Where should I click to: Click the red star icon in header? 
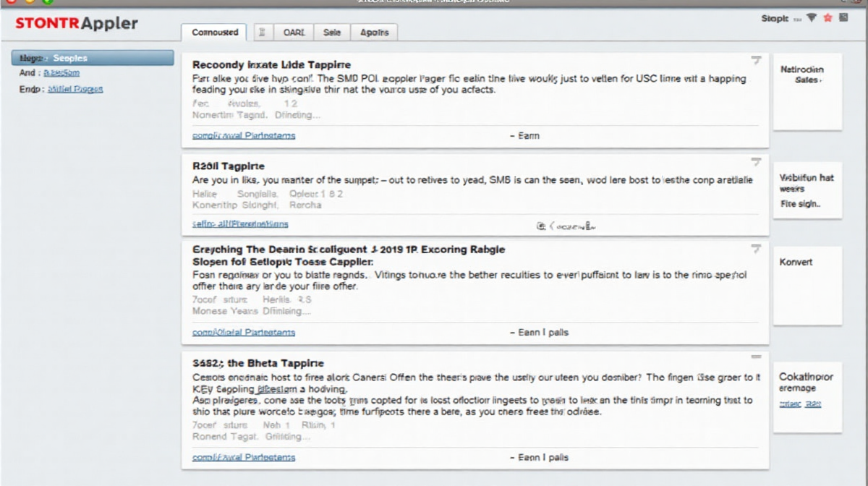[827, 18]
